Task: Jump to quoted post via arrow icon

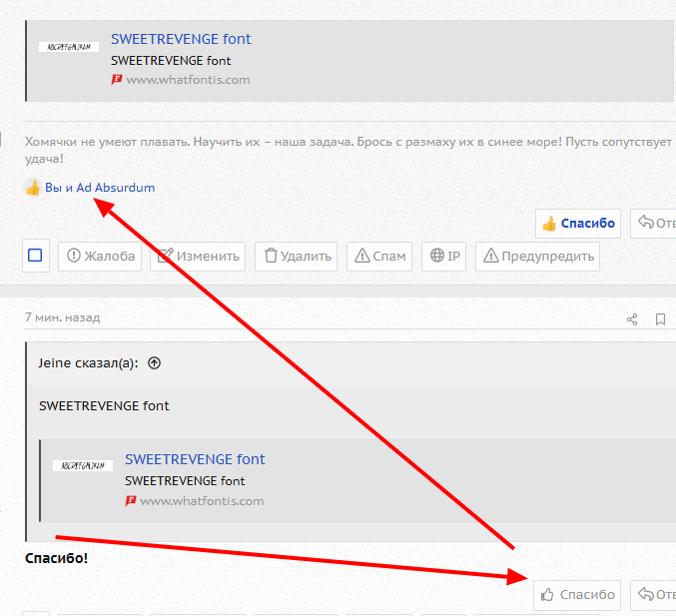Action: [x=155, y=363]
